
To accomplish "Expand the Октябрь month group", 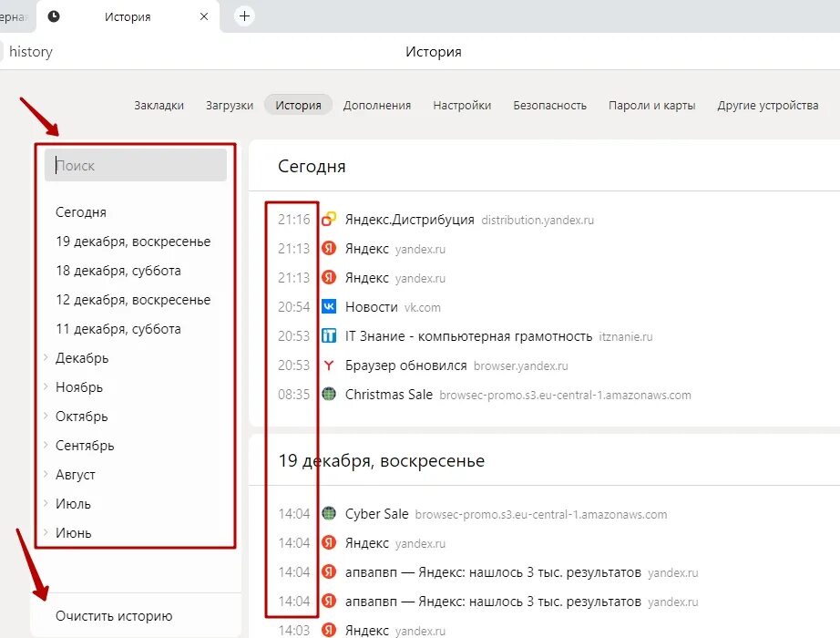I will pyautogui.click(x=46, y=416).
